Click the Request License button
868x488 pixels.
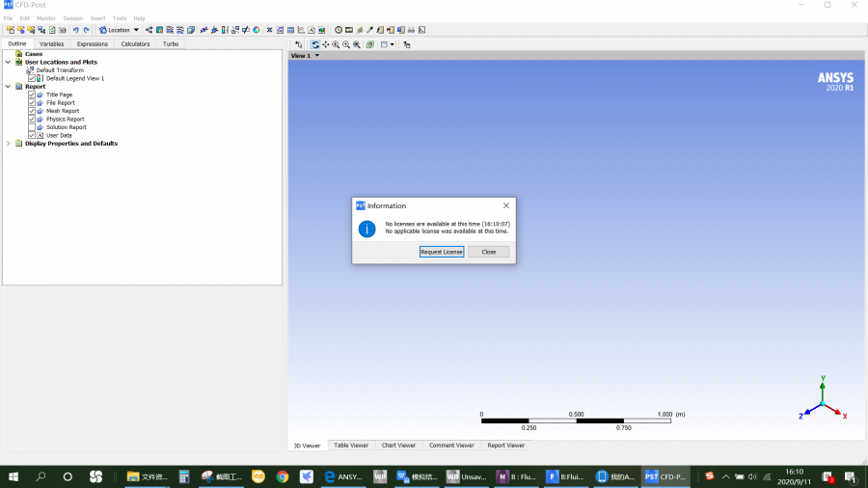(x=442, y=252)
